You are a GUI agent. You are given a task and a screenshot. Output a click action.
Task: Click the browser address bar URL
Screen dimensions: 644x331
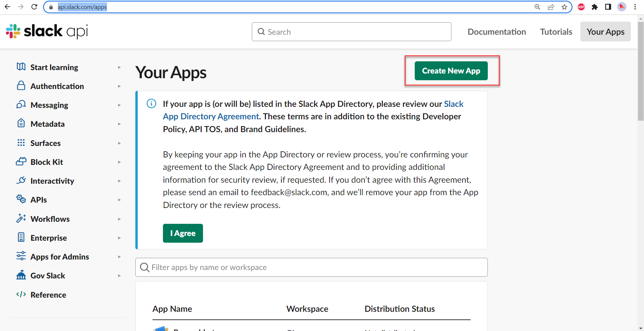(x=82, y=7)
